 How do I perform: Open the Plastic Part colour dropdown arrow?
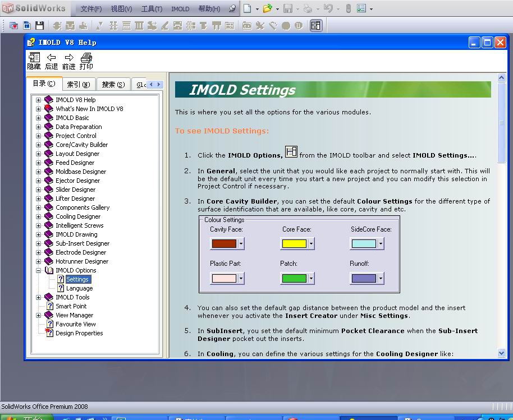click(241, 279)
